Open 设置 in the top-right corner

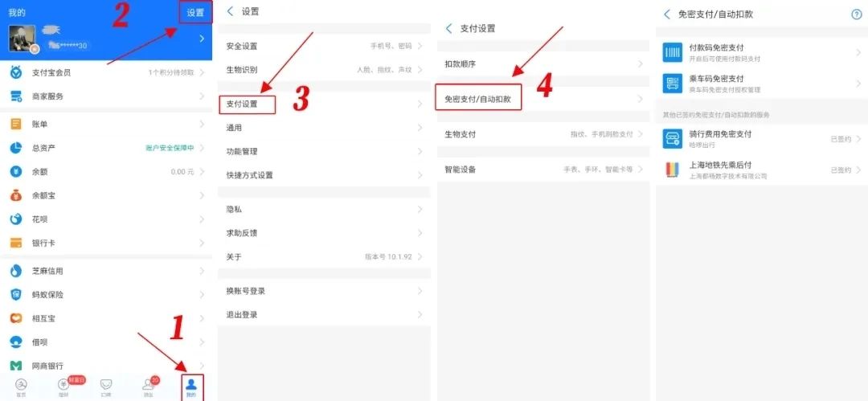coord(195,13)
